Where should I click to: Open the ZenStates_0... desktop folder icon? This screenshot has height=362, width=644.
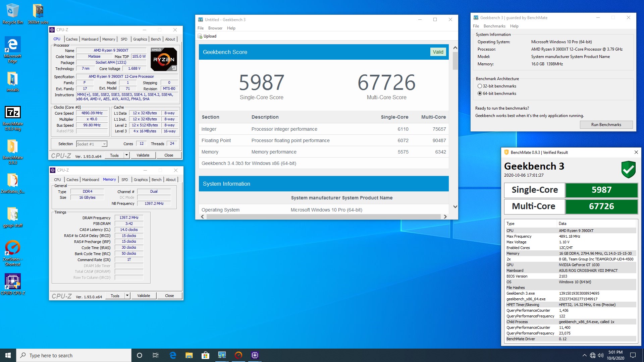coord(12,183)
